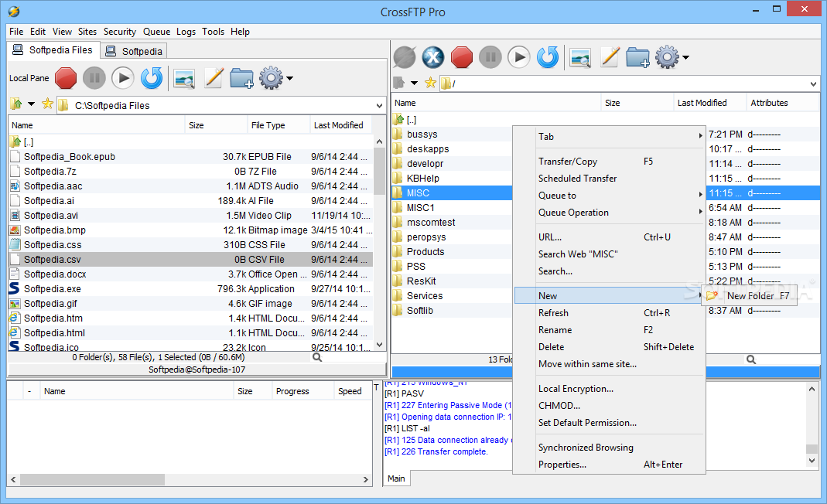Sort local list by Size column
The height and width of the screenshot is (504, 827).
[217, 125]
